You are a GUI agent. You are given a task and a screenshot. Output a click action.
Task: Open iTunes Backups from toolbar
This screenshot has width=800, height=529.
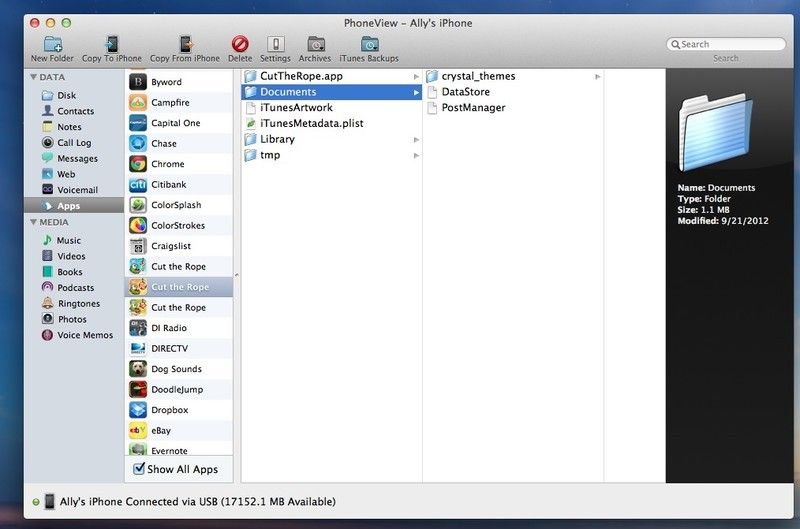pyautogui.click(x=369, y=44)
